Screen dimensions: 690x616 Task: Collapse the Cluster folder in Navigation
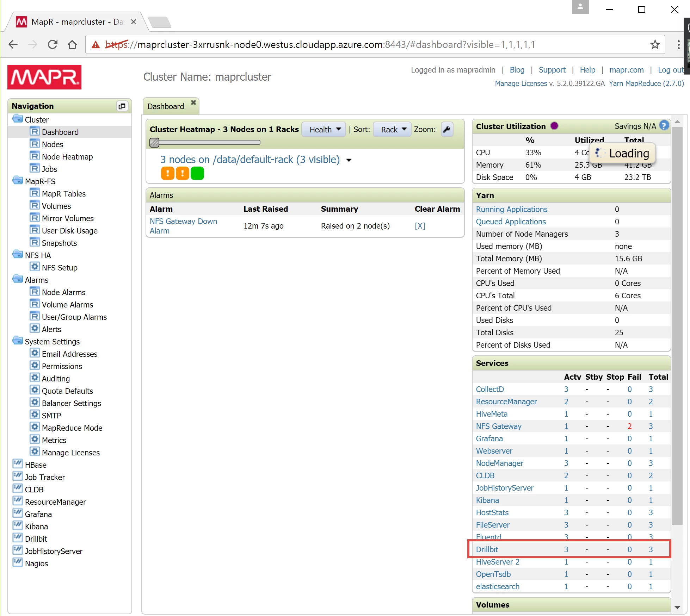pos(17,119)
